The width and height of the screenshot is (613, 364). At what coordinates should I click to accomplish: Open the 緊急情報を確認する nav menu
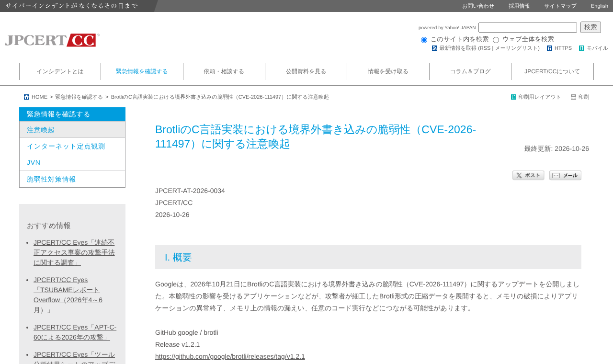pyautogui.click(x=142, y=71)
